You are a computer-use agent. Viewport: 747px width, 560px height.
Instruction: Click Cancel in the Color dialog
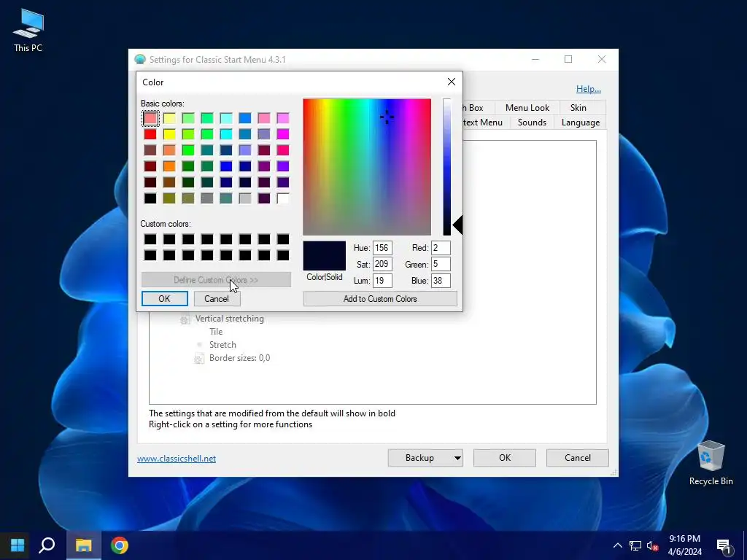(x=217, y=298)
